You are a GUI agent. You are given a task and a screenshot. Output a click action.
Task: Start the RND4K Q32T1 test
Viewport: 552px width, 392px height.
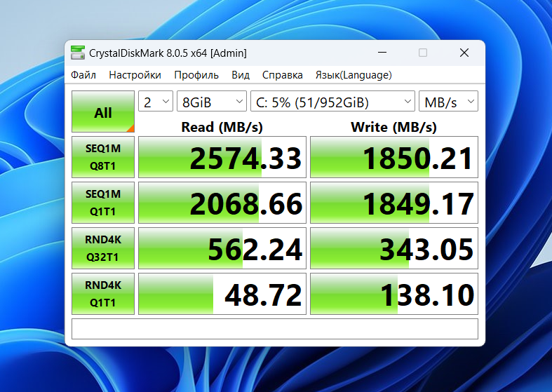tap(103, 248)
